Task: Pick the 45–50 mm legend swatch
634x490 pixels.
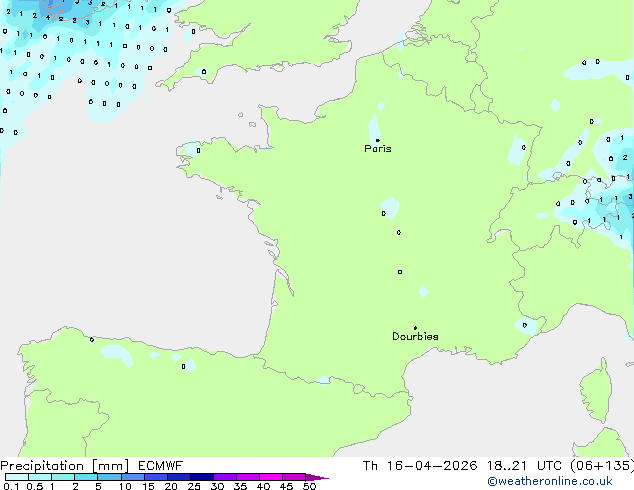Action: (x=294, y=477)
